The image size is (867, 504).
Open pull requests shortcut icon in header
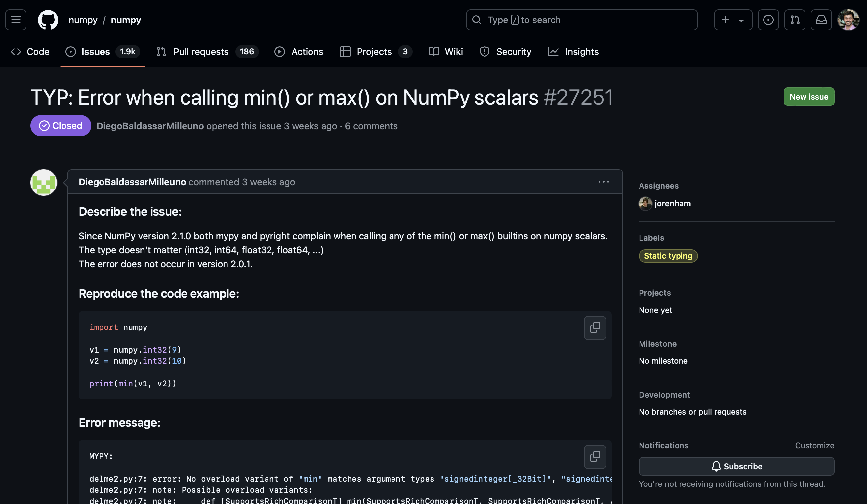(794, 20)
